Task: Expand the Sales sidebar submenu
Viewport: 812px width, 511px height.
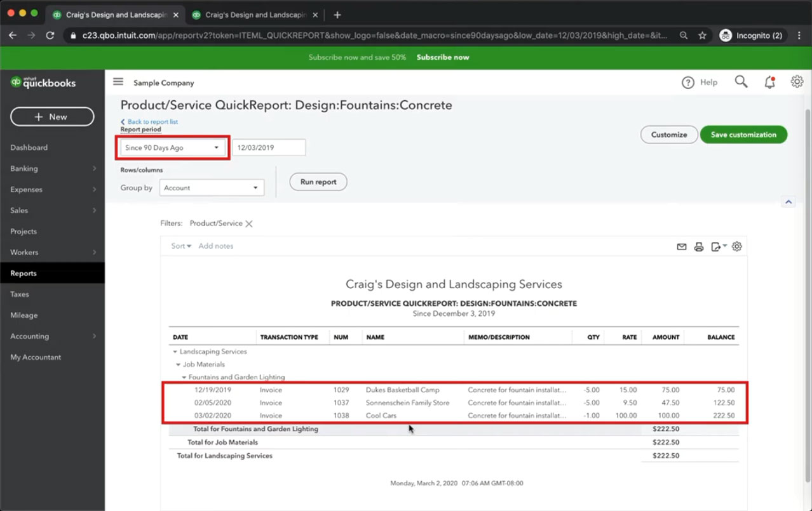Action: point(94,210)
